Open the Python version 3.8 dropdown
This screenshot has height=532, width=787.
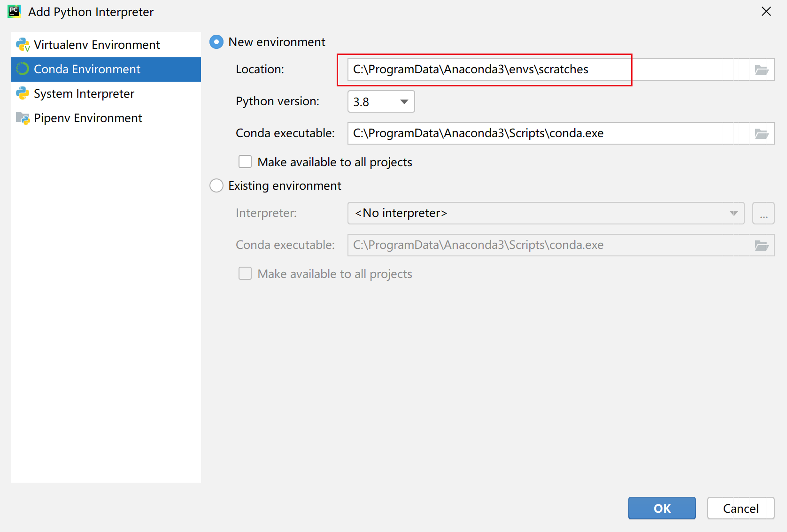coord(381,102)
